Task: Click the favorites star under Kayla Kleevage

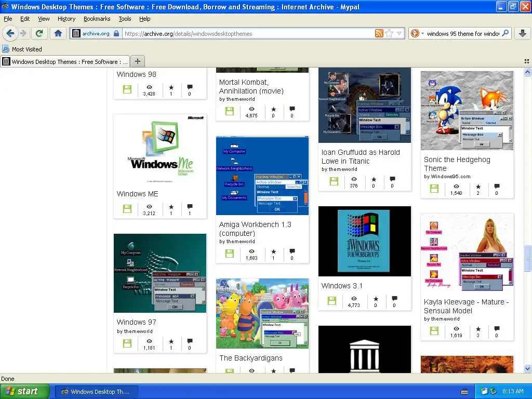Action: coord(478,329)
